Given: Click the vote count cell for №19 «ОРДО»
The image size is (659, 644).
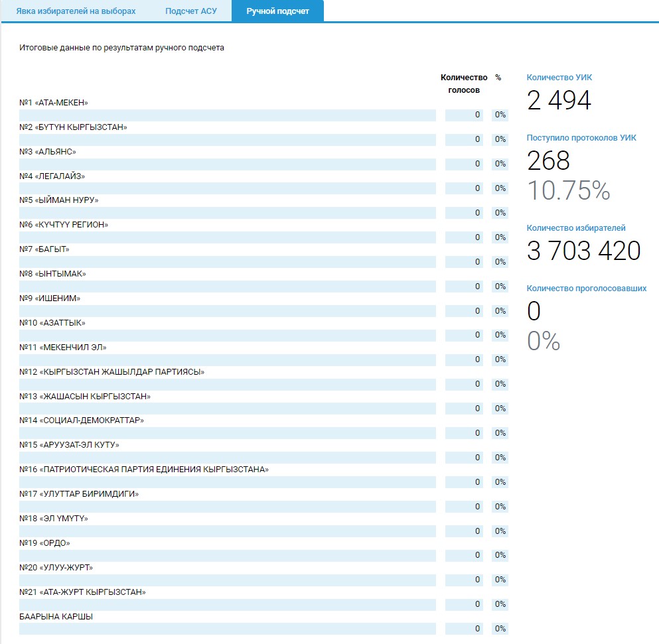Looking at the screenshot, I should 464,556.
